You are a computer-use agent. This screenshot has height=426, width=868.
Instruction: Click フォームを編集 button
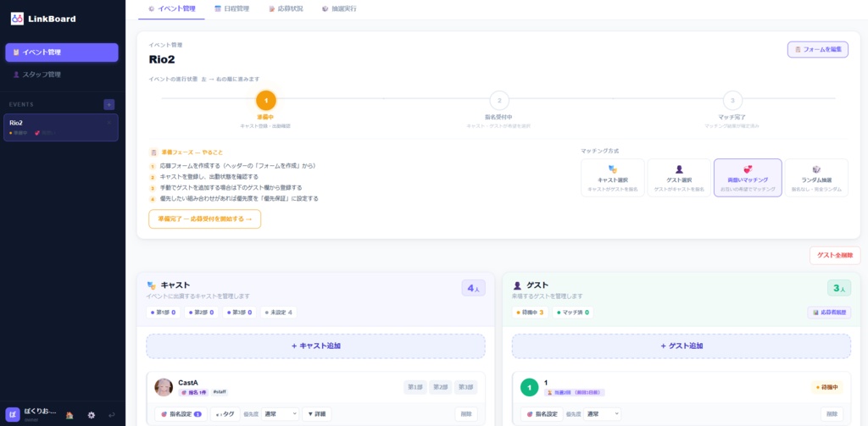(818, 49)
